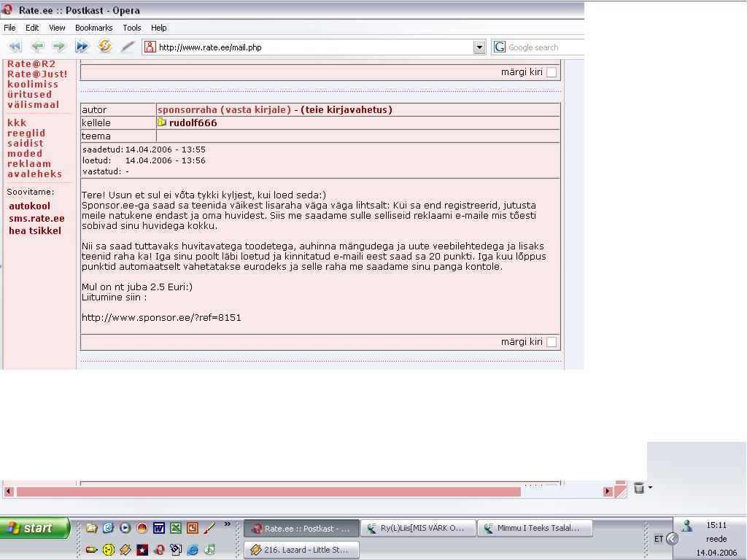Click the MSN Messenger tray icon
This screenshot has width=747, height=560.
coord(686,526)
